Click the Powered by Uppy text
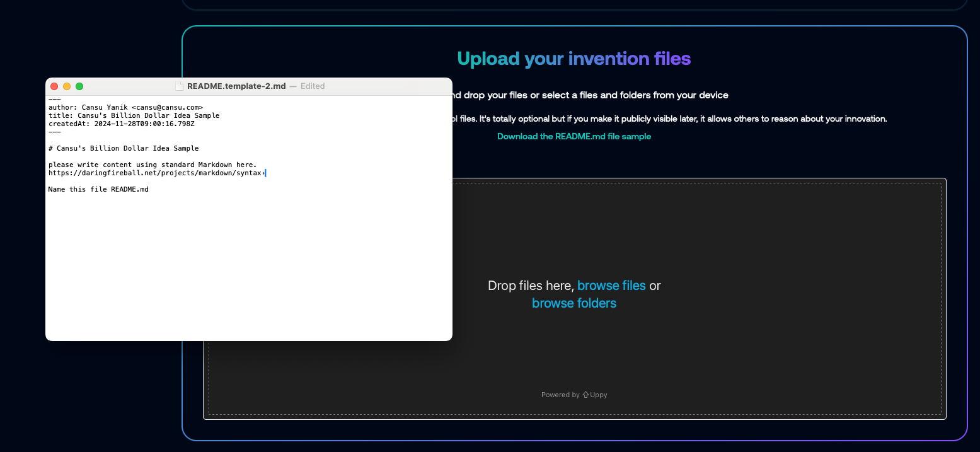980x452 pixels. pos(574,395)
